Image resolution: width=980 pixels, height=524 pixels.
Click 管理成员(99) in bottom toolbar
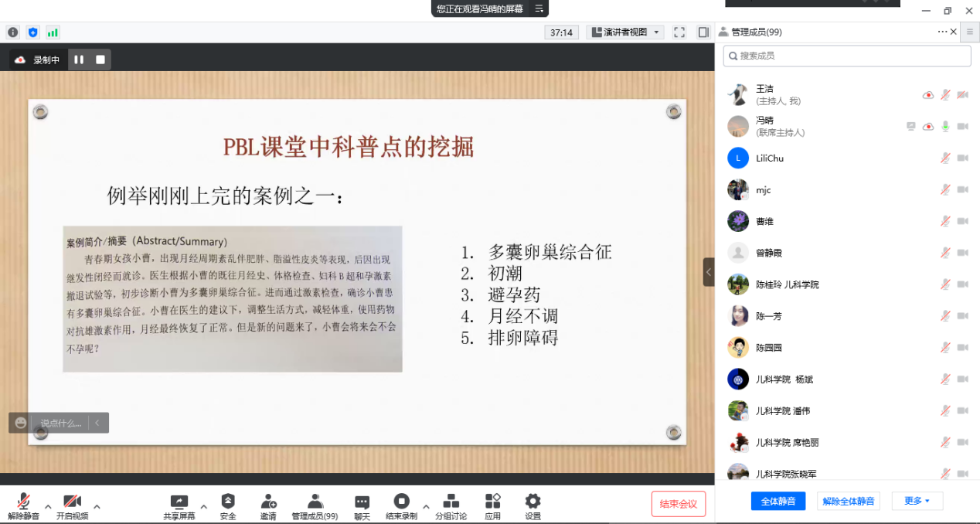click(x=315, y=506)
